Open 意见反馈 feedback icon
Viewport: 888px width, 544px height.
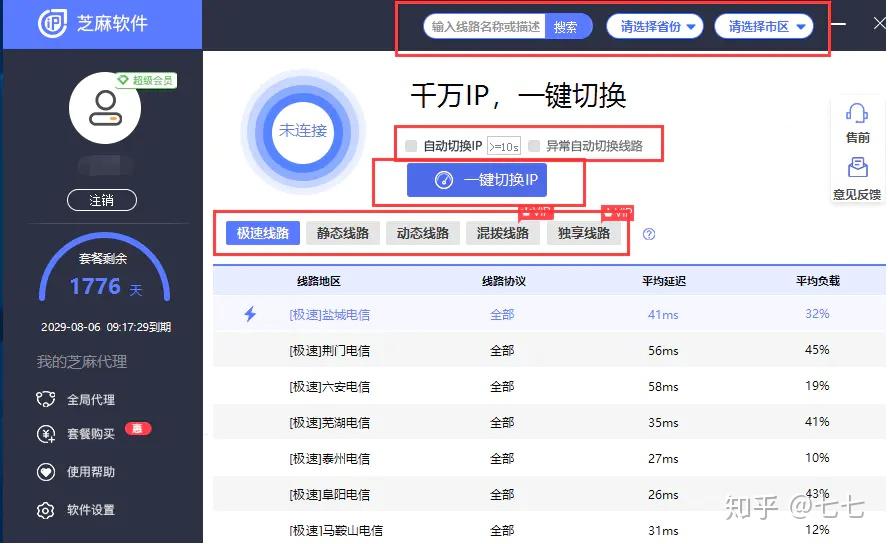(857, 168)
